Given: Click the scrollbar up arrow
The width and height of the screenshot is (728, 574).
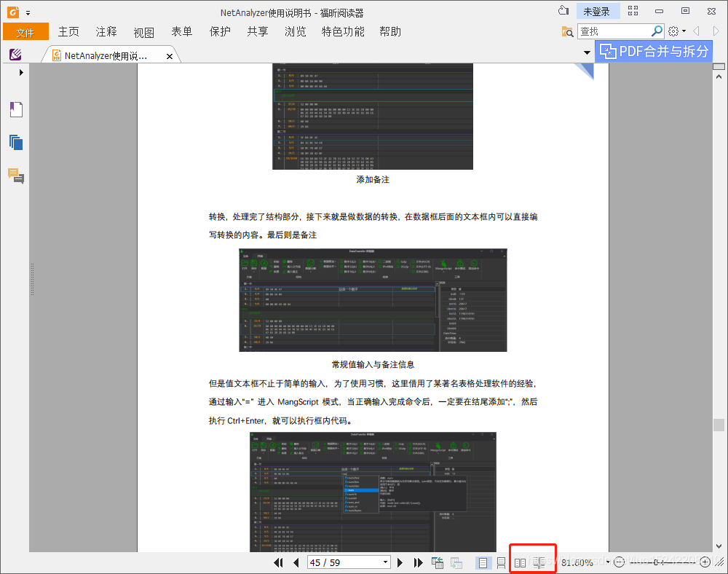Looking at the screenshot, I should pos(719,76).
